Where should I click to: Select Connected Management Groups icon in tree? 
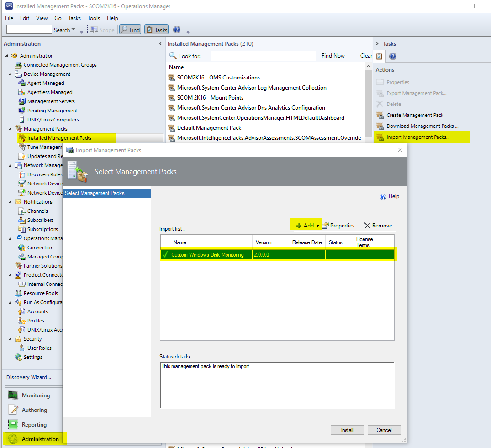tap(18, 65)
